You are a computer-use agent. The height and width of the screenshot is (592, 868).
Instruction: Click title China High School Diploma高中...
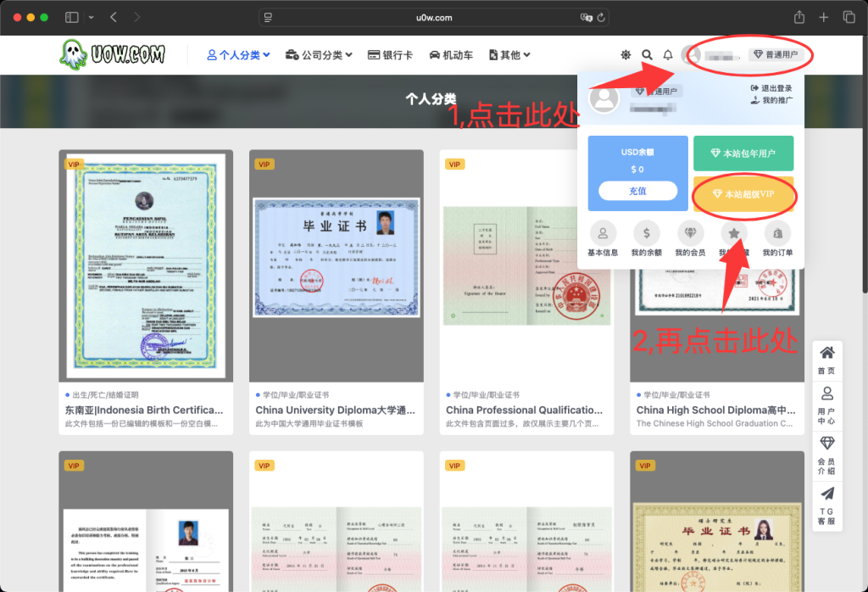[715, 410]
